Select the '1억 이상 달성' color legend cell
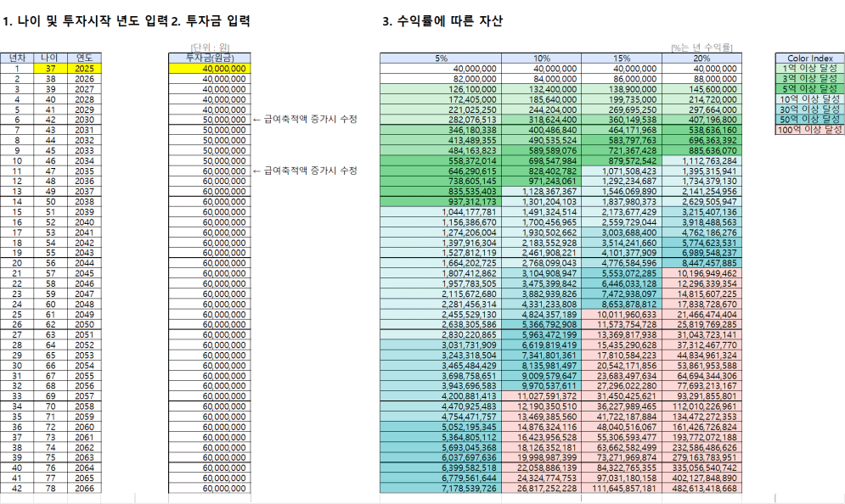The image size is (845, 504). pyautogui.click(x=809, y=69)
